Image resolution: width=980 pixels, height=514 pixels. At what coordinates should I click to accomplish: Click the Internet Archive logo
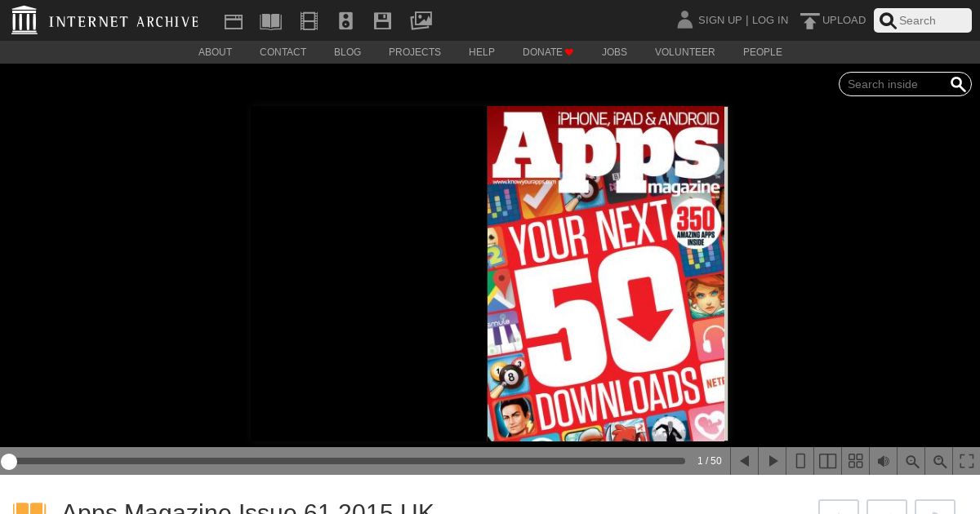click(24, 20)
